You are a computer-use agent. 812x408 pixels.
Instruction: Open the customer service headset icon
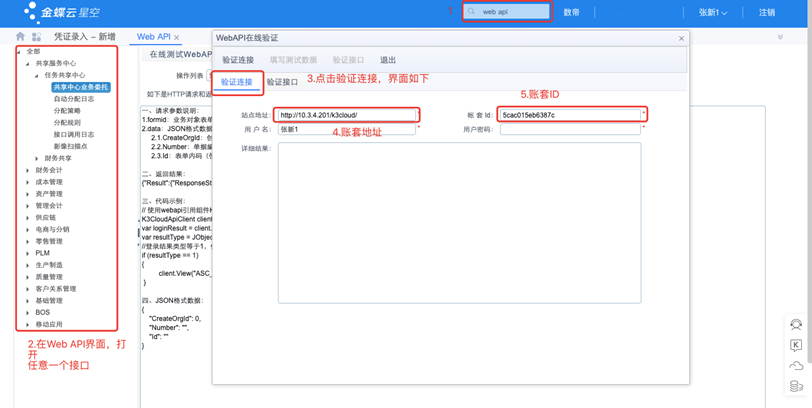point(796,325)
